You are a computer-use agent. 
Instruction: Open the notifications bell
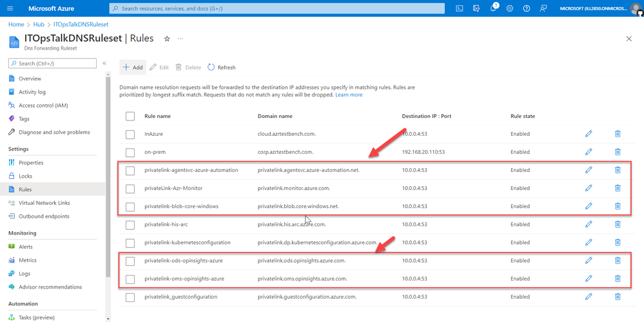click(494, 8)
